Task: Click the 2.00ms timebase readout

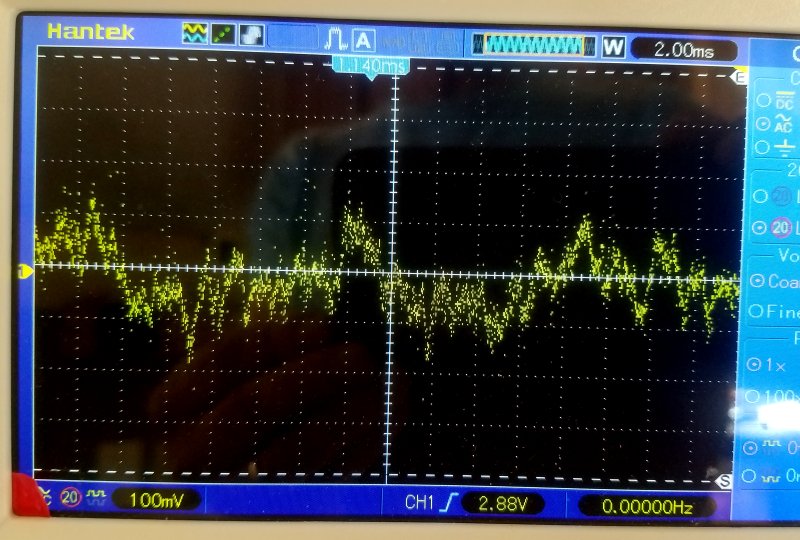Action: click(683, 49)
